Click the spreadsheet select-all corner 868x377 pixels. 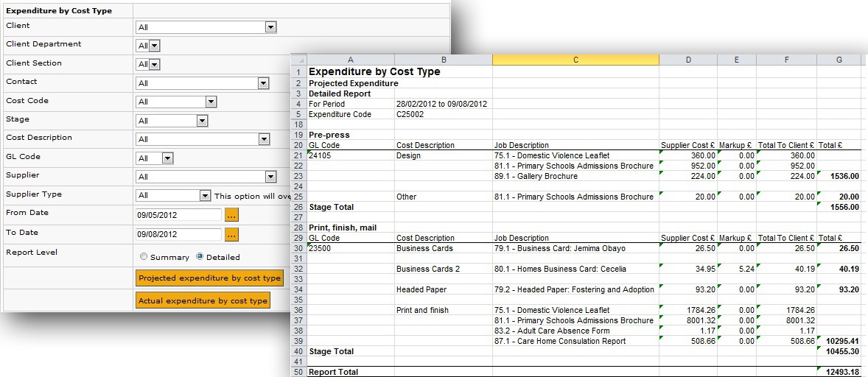tap(298, 60)
